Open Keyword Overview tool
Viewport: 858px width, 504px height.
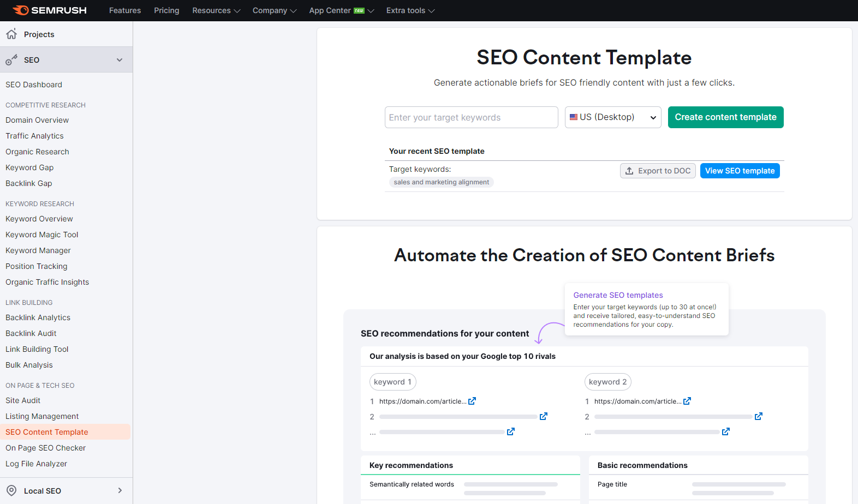(39, 219)
